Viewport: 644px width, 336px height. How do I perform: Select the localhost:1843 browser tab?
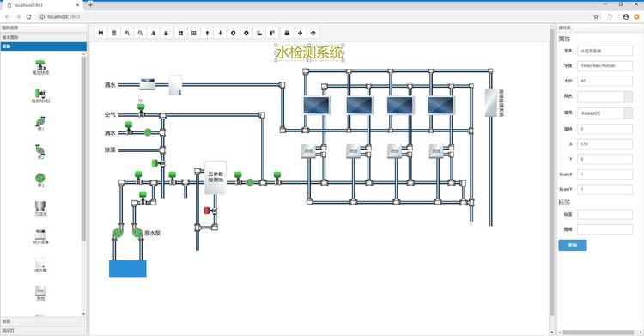(x=41, y=5)
